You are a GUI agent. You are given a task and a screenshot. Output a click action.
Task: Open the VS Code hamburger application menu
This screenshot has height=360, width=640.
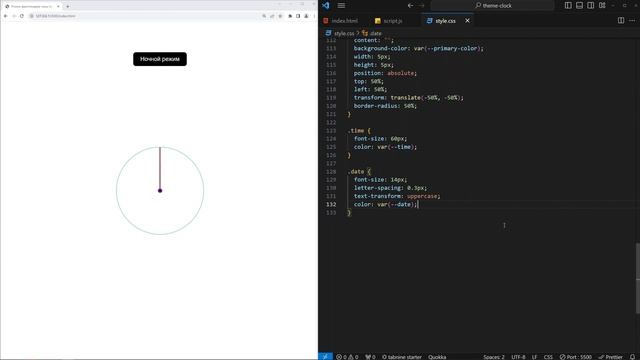pos(341,5)
